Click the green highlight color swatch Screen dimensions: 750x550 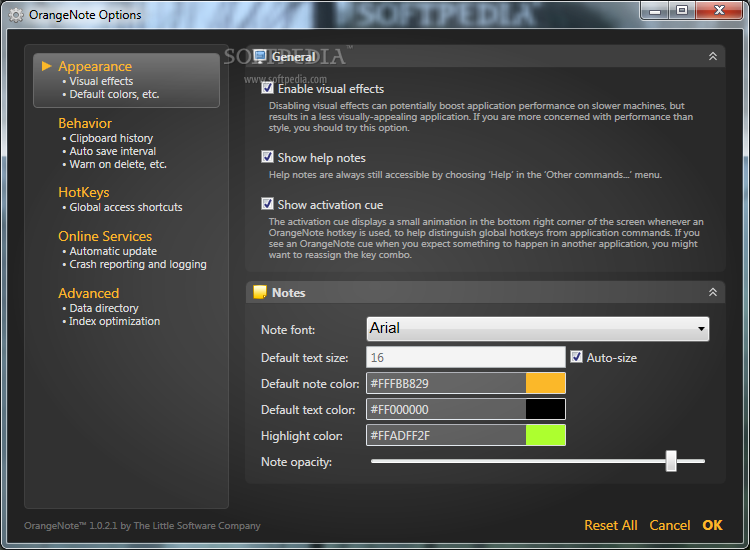pyautogui.click(x=545, y=435)
